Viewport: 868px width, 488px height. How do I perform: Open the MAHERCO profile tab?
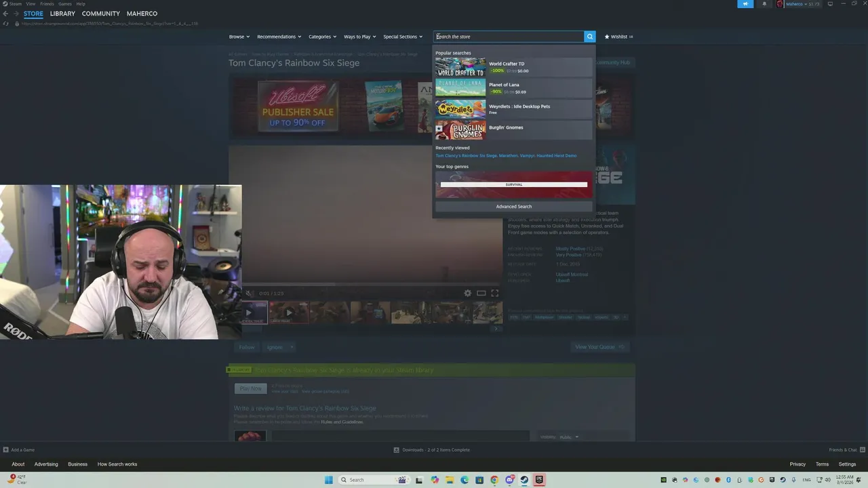coord(142,14)
